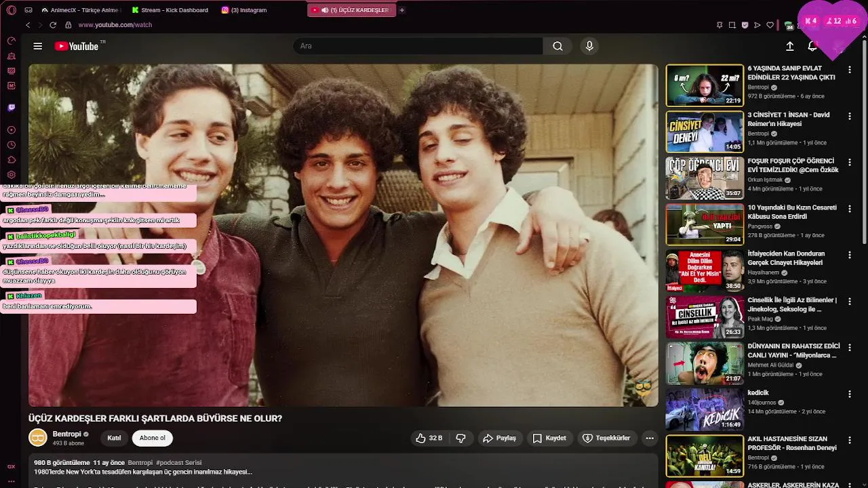Switch to the AnimeciX tab
The width and height of the screenshot is (868, 488).
[81, 10]
